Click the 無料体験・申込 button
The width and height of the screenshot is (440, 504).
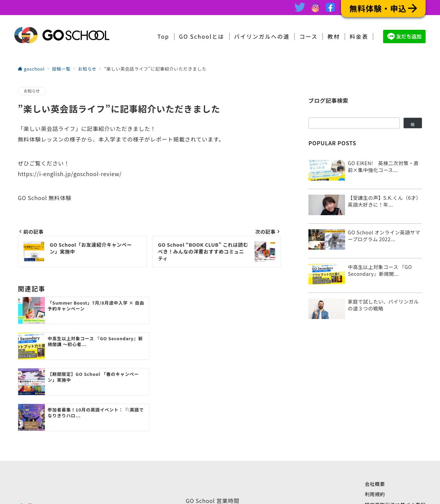coord(383,9)
